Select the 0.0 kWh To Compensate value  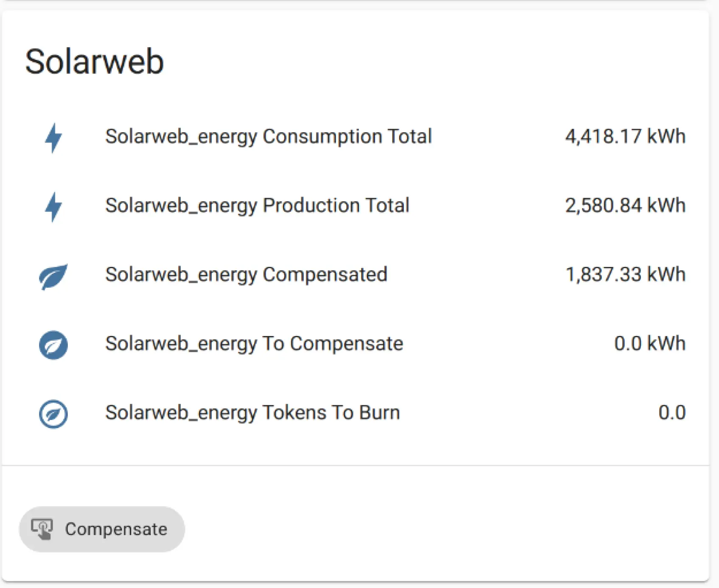pos(650,344)
